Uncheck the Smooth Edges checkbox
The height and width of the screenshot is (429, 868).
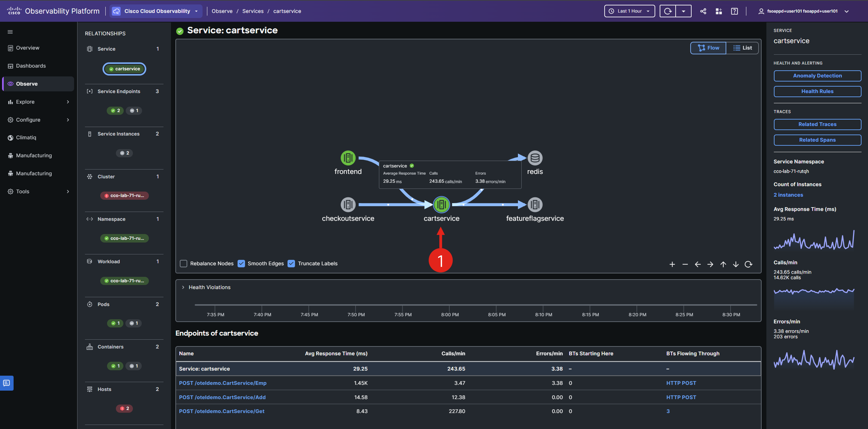click(x=241, y=264)
